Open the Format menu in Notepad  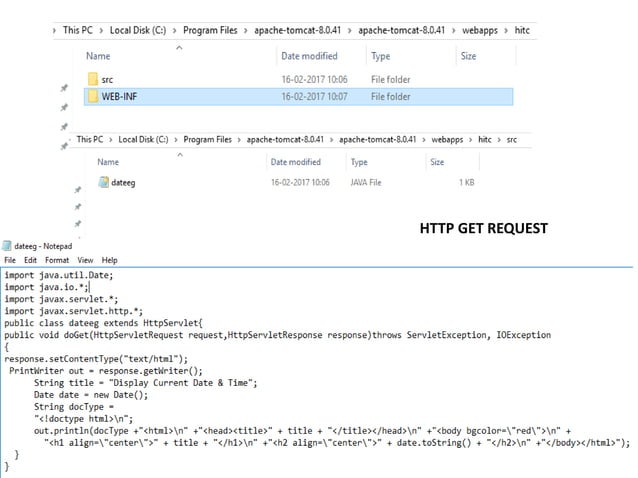[x=57, y=260]
